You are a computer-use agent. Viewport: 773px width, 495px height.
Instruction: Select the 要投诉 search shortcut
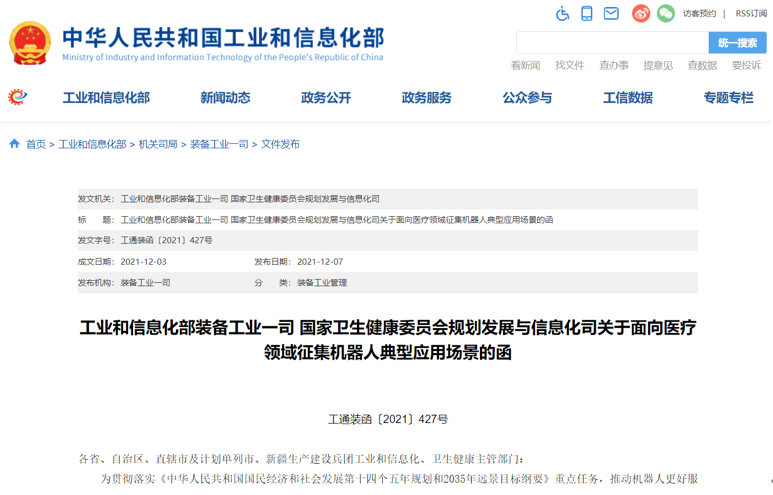point(746,66)
